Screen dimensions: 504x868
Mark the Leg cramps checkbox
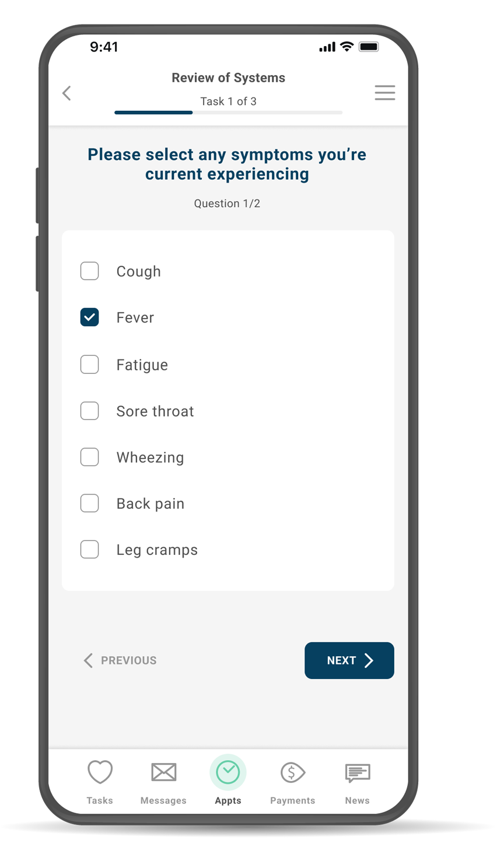tap(89, 549)
